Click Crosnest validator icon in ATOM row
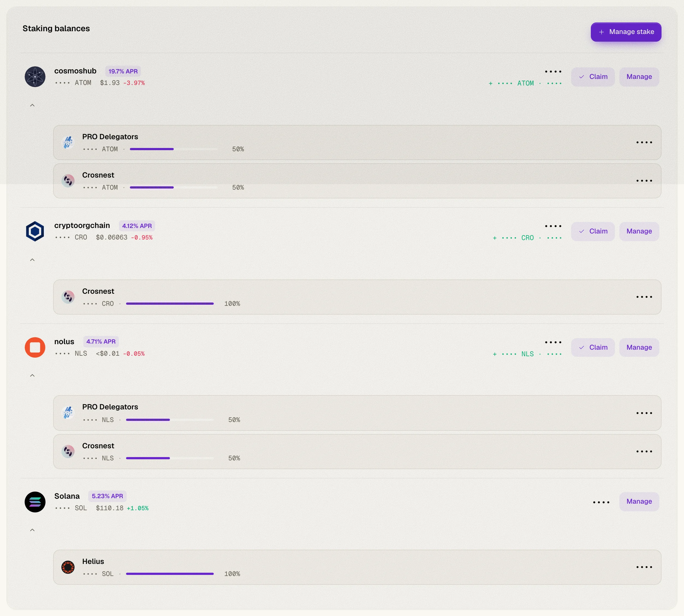The image size is (684, 616). 68,181
